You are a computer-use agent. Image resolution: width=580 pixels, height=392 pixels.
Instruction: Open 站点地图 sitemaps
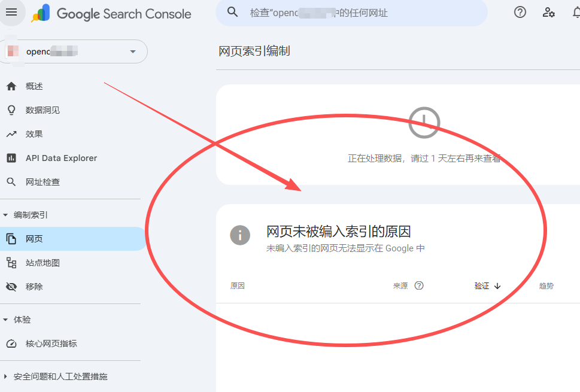(42, 263)
